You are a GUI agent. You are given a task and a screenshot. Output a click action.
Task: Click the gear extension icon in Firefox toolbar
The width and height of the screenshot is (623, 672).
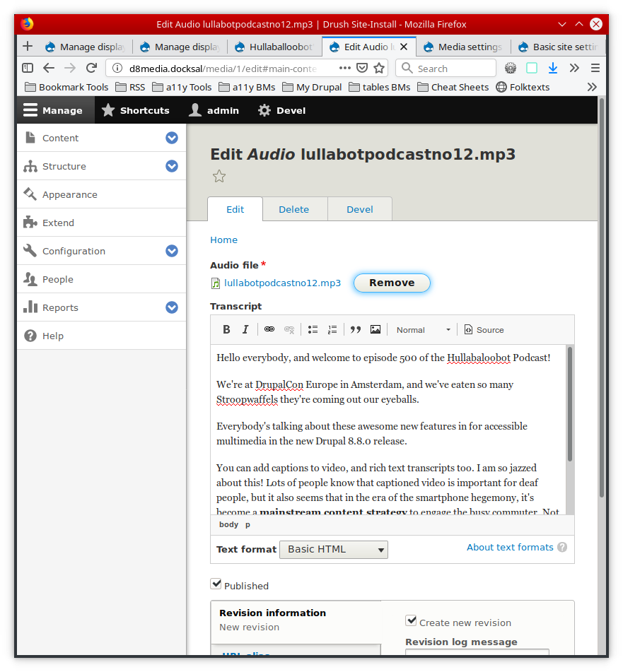511,68
